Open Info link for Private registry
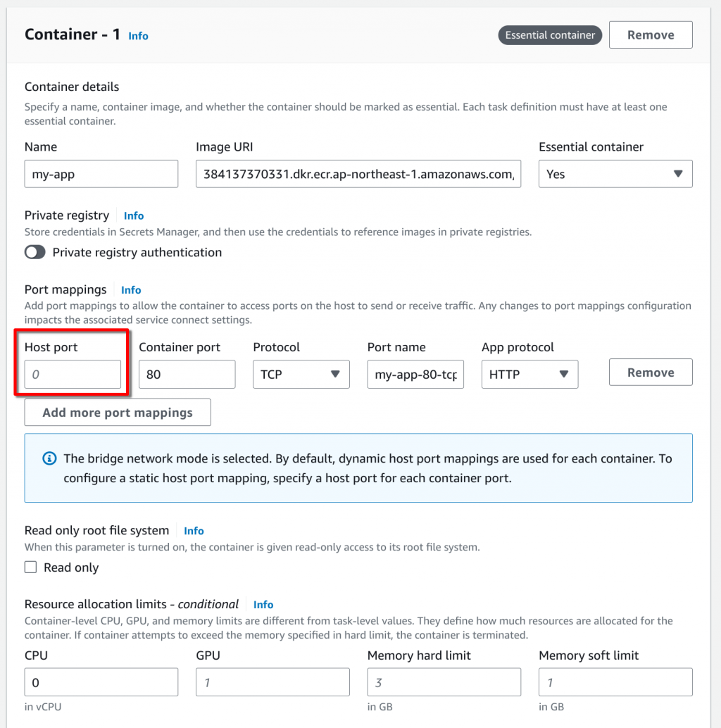The image size is (721, 728). pos(134,216)
